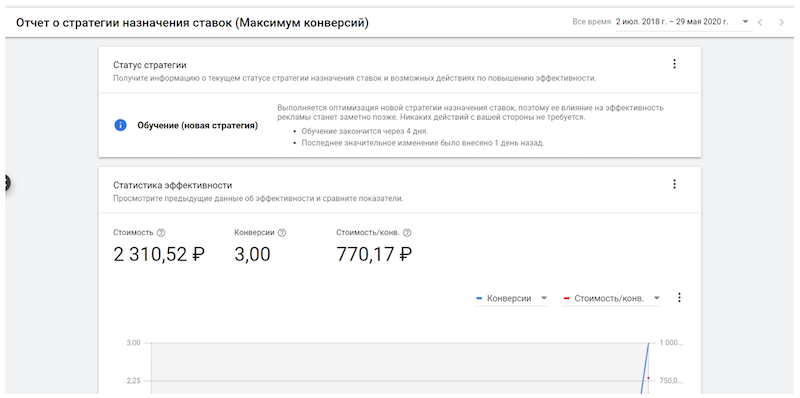This screenshot has height=398, width=800.
Task: Click the chart axis label 2,25
Action: (133, 381)
